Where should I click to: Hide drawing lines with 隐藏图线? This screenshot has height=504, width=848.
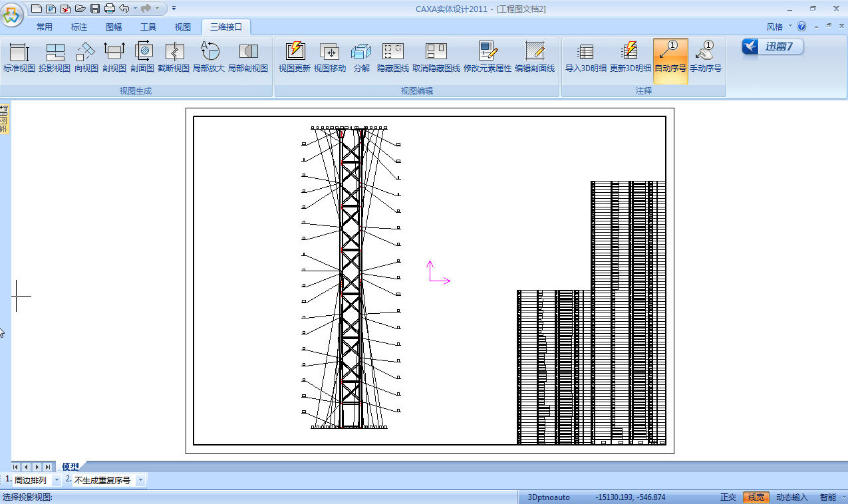(x=393, y=57)
